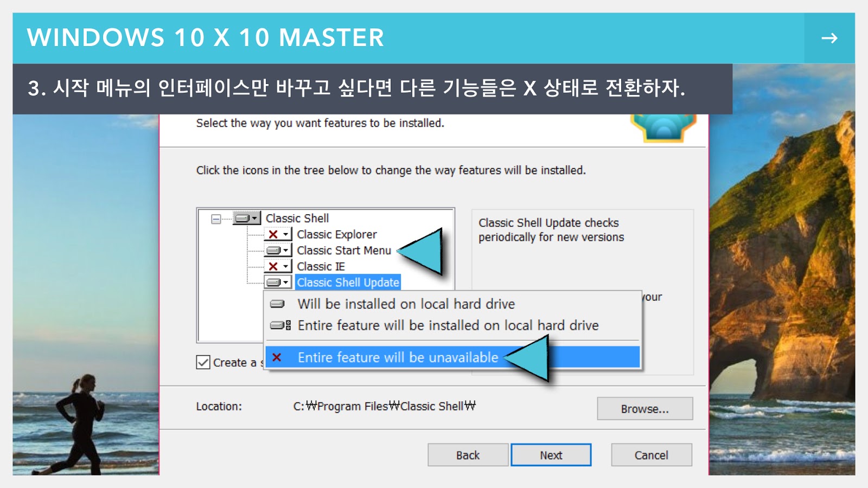Click the Browse... button
Screen dimensions: 868x488
tap(645, 409)
